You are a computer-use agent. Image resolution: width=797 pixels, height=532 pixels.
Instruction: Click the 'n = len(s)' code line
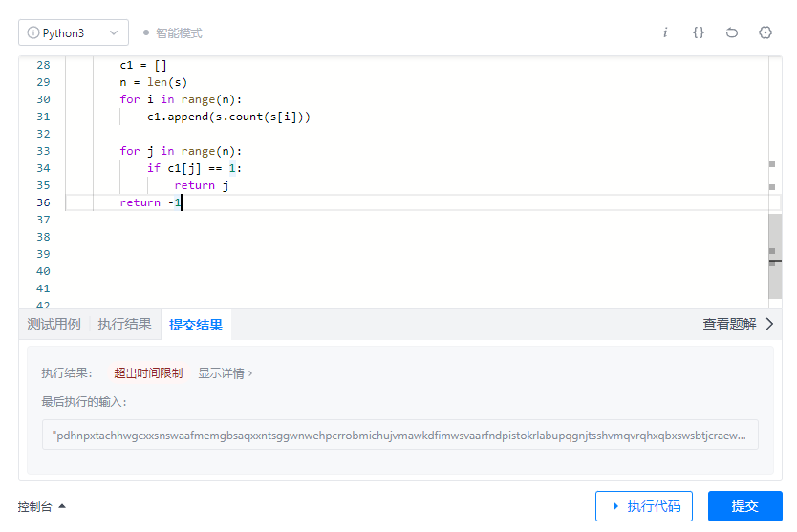(x=154, y=82)
